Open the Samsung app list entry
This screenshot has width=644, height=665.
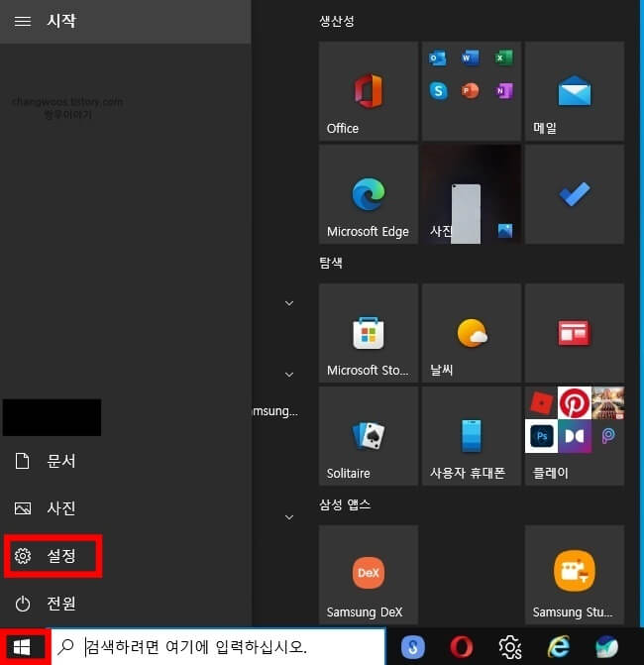(x=275, y=411)
